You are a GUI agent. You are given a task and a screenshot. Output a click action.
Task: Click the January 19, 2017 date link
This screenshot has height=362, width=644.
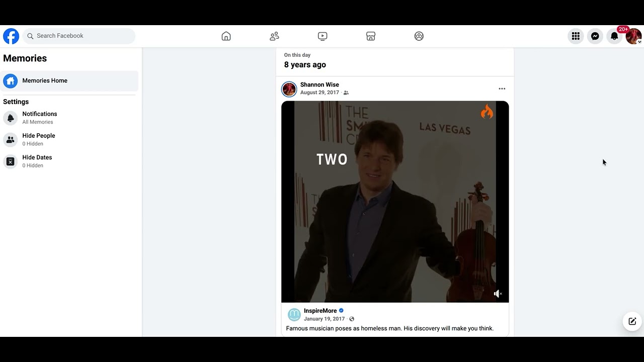324,319
